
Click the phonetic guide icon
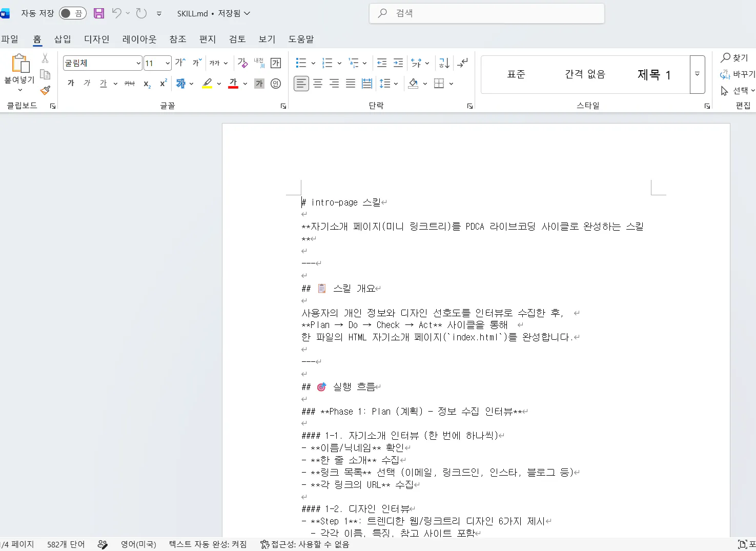pos(259,63)
